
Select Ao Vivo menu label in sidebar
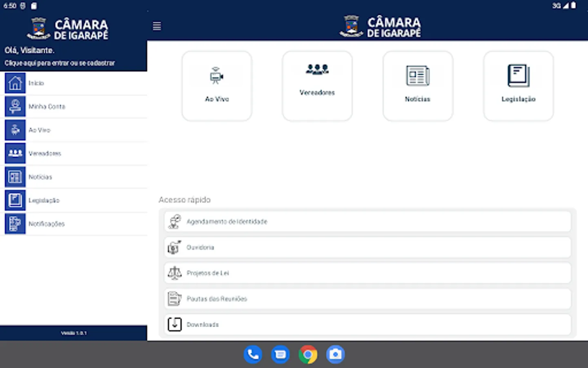40,130
